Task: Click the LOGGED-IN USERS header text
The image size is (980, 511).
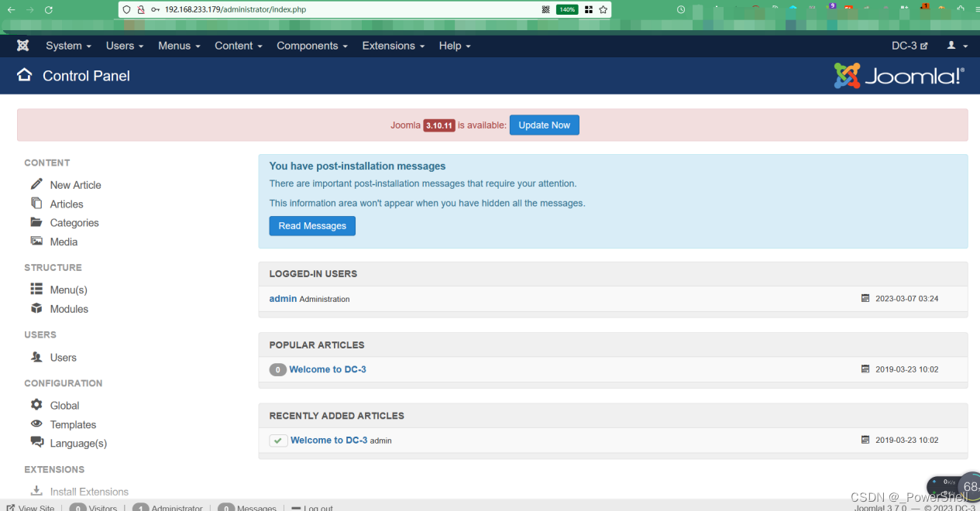Action: tap(313, 273)
